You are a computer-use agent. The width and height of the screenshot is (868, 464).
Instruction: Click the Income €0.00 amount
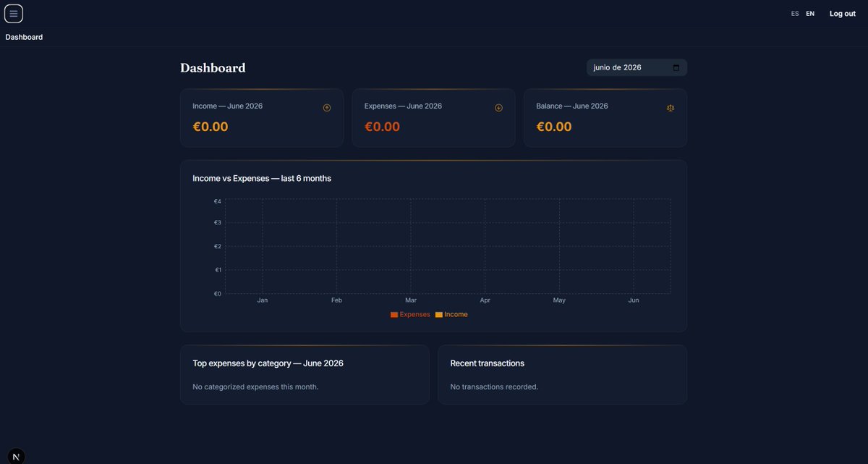click(210, 127)
